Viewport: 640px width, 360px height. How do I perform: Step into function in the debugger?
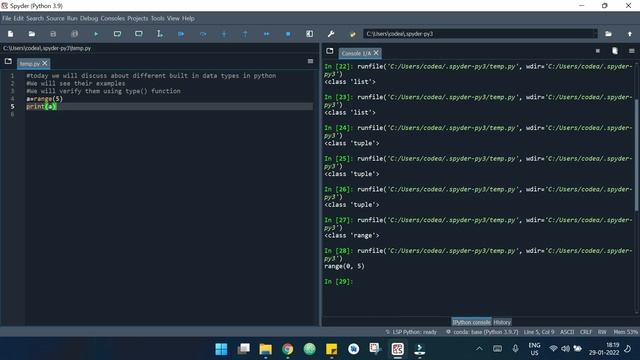[224, 34]
